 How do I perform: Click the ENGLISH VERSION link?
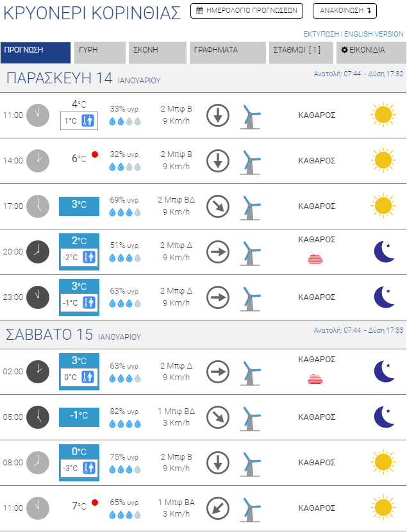pyautogui.click(x=374, y=34)
